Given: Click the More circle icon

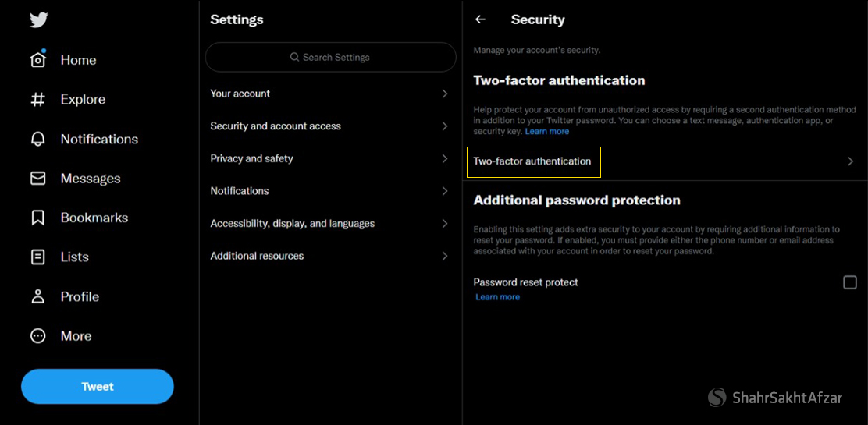Looking at the screenshot, I should pos(38,336).
